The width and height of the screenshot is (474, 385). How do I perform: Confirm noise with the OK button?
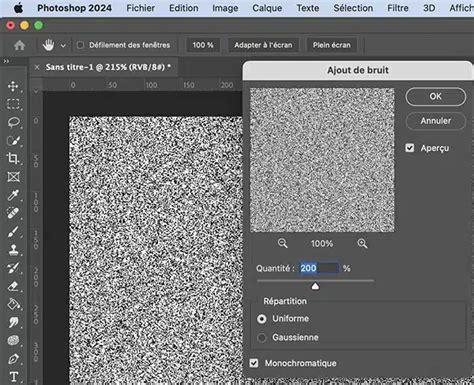[435, 97]
